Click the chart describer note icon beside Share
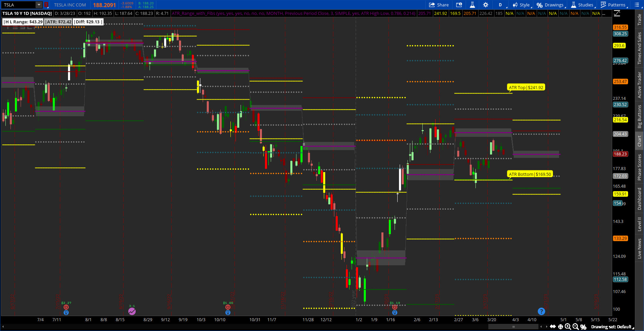The width and height of the screenshot is (644, 331). click(459, 5)
